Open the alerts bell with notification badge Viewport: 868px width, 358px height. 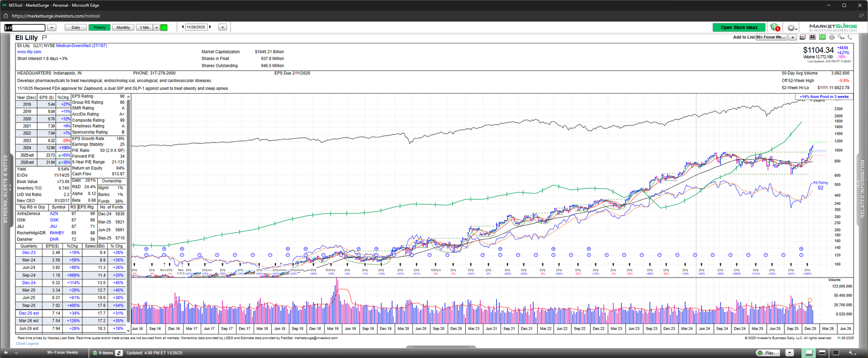pos(774,28)
